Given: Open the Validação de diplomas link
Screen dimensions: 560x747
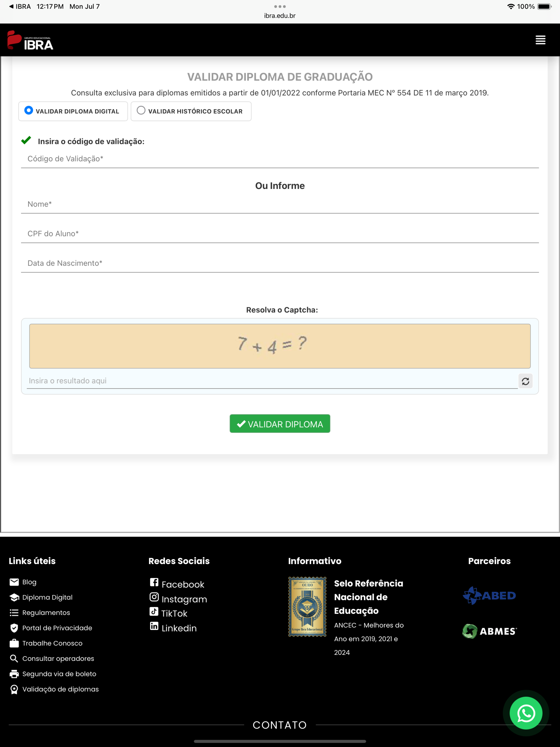Looking at the screenshot, I should coord(61,689).
